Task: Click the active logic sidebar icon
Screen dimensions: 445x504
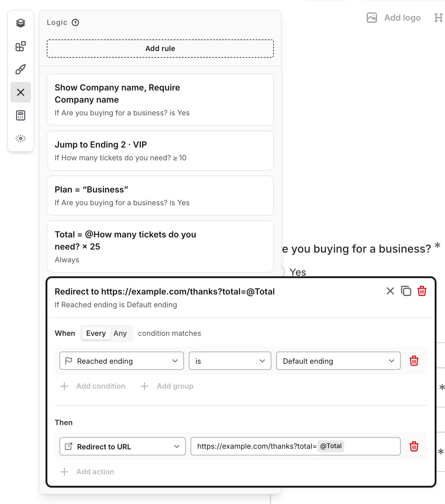Action: [x=21, y=92]
